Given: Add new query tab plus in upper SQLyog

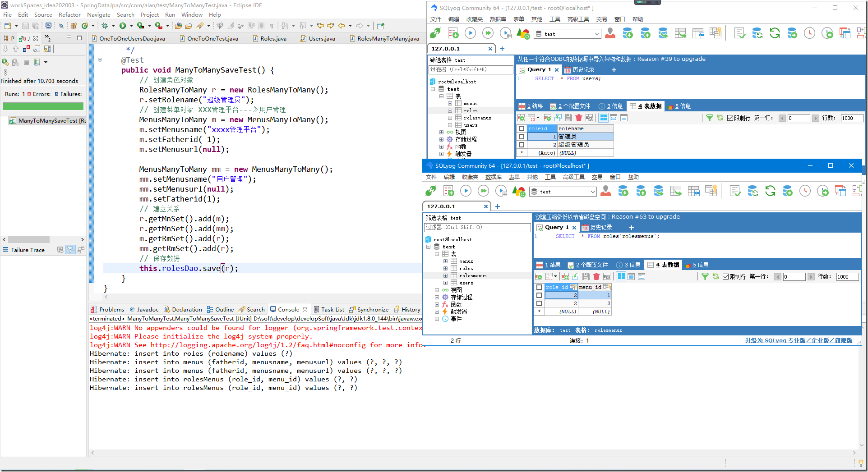Looking at the screenshot, I should pyautogui.click(x=614, y=70).
